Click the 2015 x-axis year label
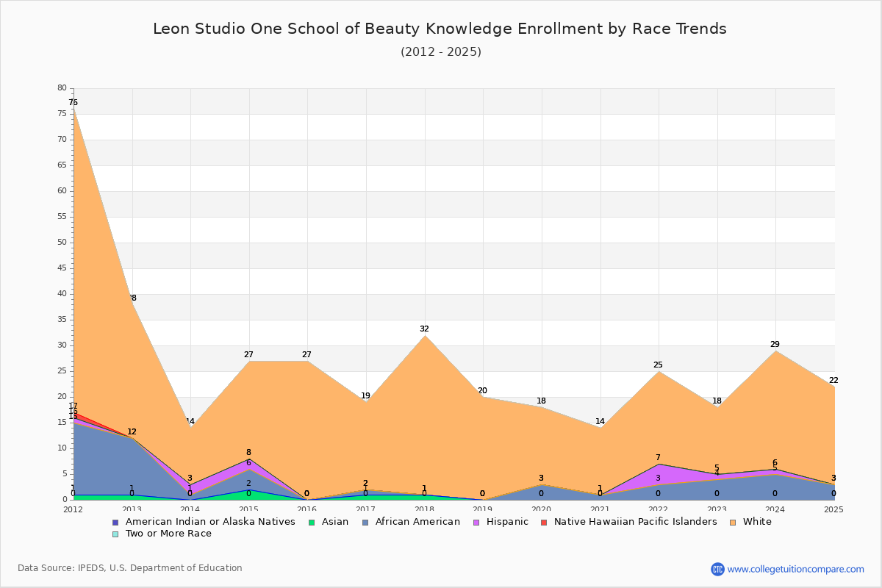The width and height of the screenshot is (882, 588). [248, 509]
